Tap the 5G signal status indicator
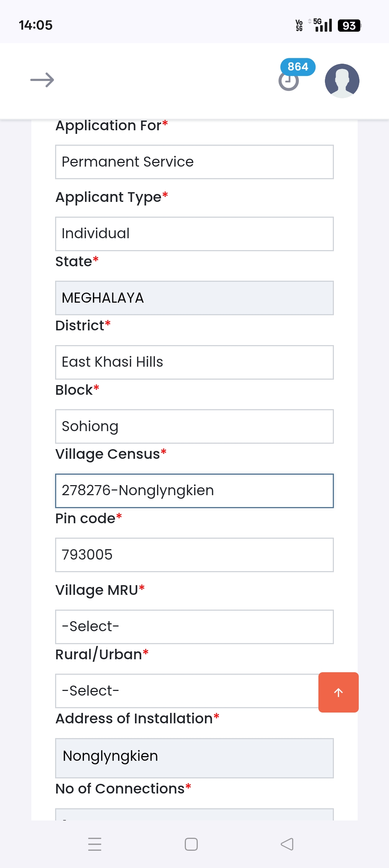This screenshot has width=389, height=868. [x=322, y=25]
